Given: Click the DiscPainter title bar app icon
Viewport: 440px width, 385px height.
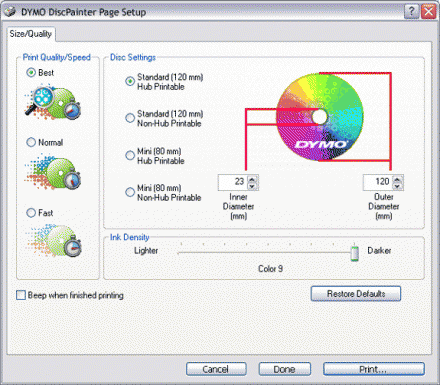Looking at the screenshot, I should pos(10,12).
